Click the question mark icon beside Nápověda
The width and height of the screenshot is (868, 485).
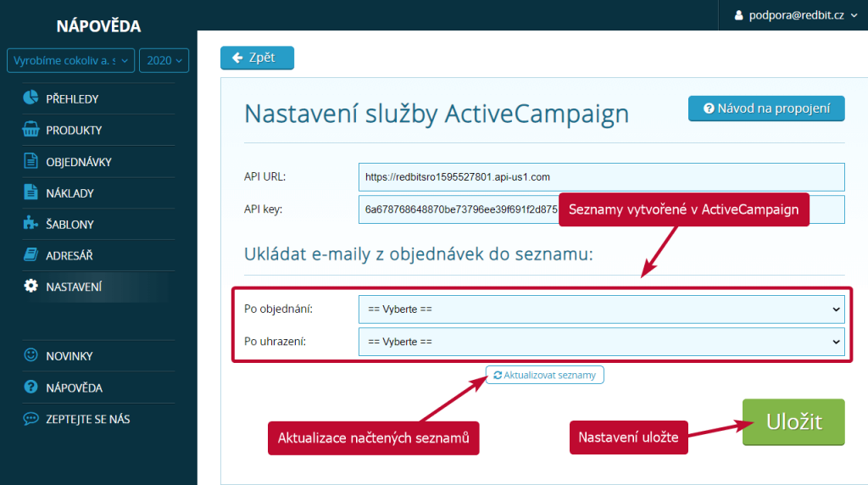pos(31,387)
